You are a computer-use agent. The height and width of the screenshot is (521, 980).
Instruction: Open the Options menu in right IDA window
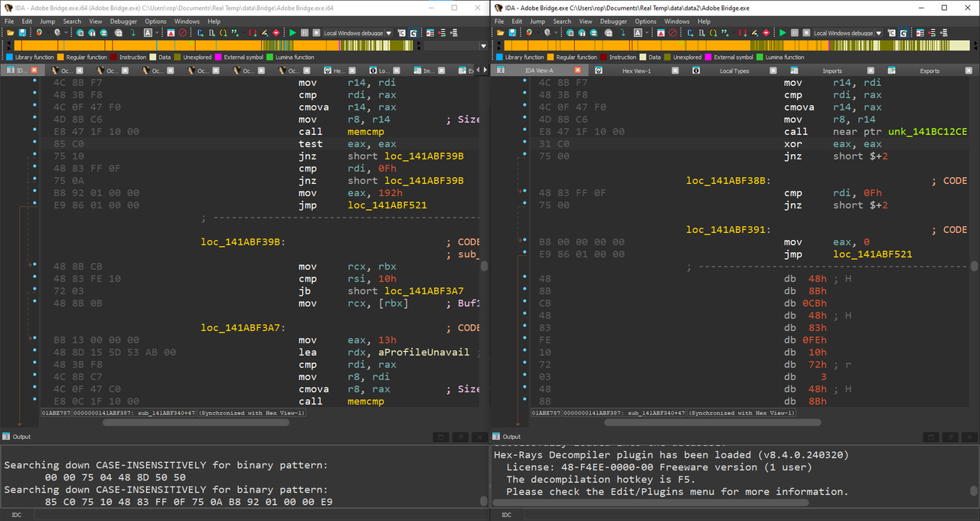coord(645,21)
